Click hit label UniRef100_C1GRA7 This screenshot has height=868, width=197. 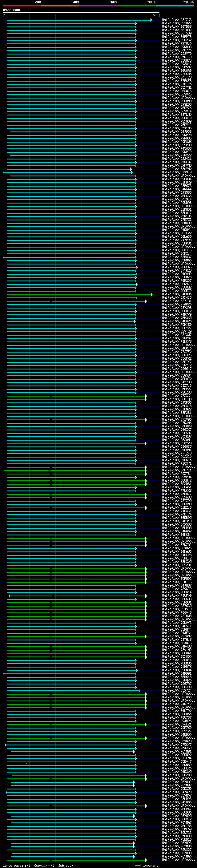[x=177, y=338]
